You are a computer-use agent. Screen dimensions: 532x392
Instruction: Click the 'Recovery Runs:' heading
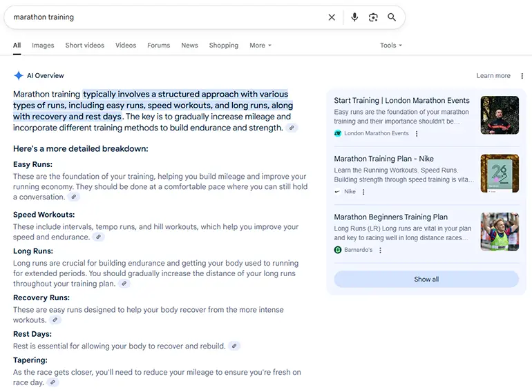(41, 298)
